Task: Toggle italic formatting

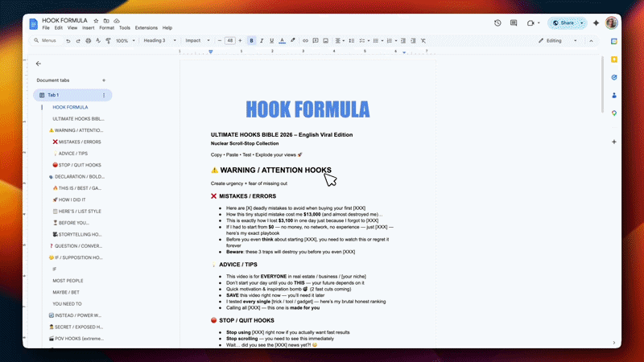Action: (x=262, y=40)
